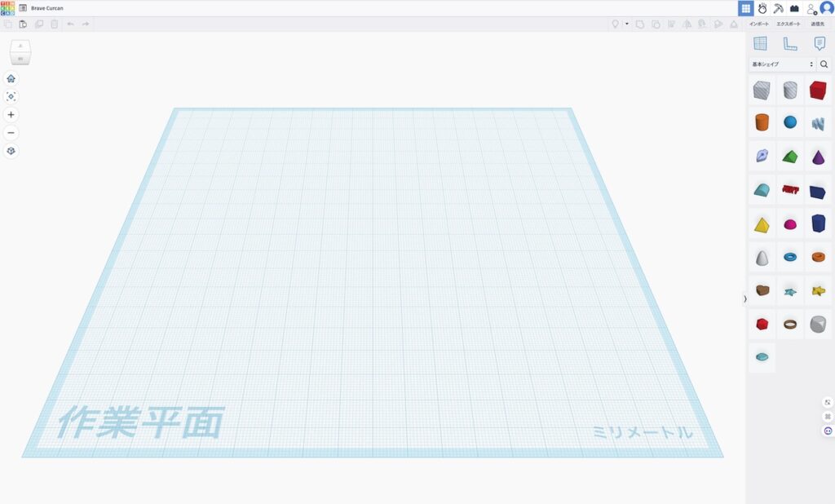835x504 pixels.
Task: Collapse the shapes panel using the side chevron
Action: [x=744, y=298]
